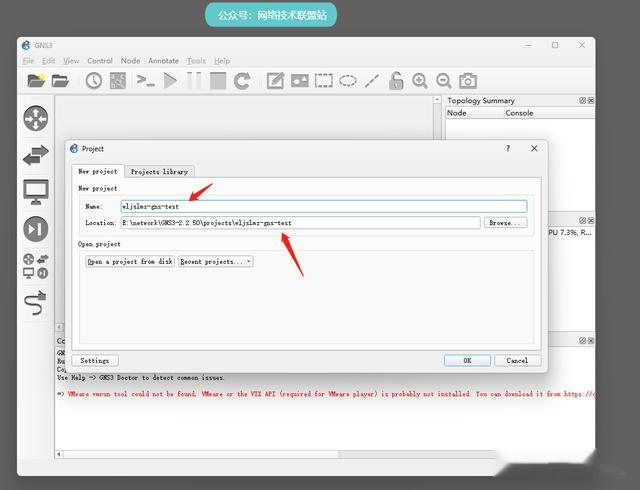Toggle the lock items padlock icon
The width and height of the screenshot is (640, 490).
point(396,80)
